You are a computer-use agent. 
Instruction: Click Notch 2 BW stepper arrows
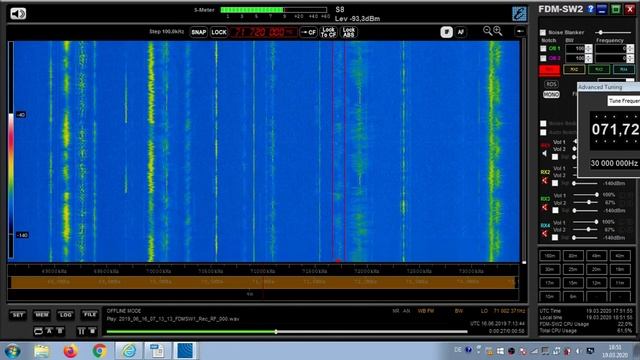point(589,58)
